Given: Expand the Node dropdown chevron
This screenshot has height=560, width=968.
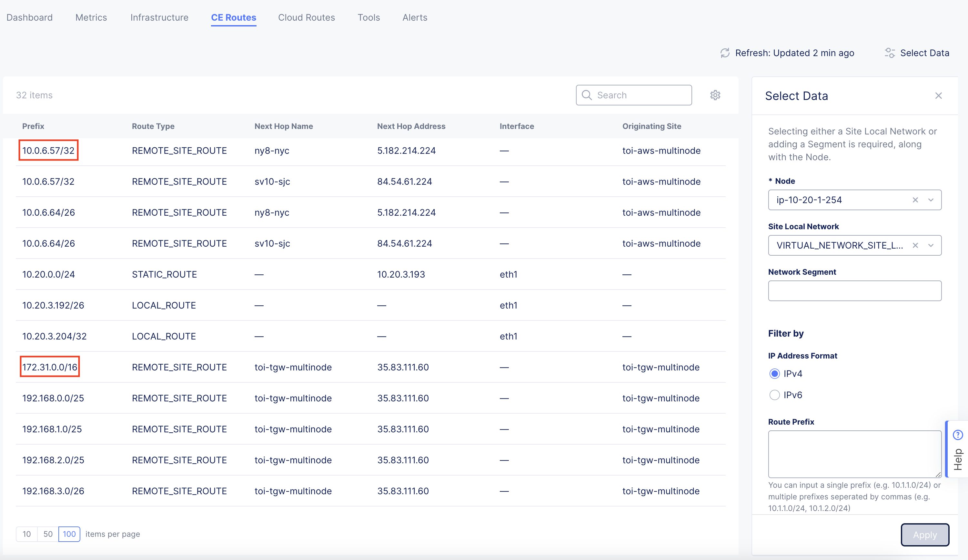Looking at the screenshot, I should click(x=931, y=200).
